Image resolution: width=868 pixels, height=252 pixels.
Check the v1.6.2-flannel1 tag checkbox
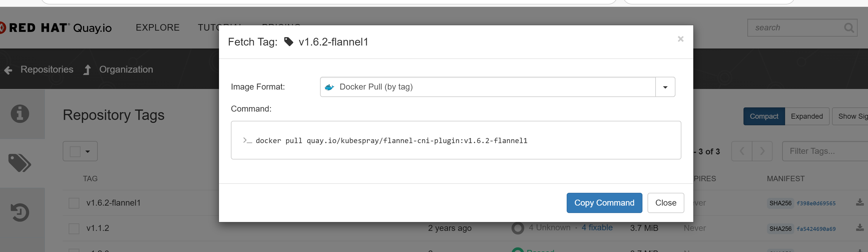click(x=74, y=203)
